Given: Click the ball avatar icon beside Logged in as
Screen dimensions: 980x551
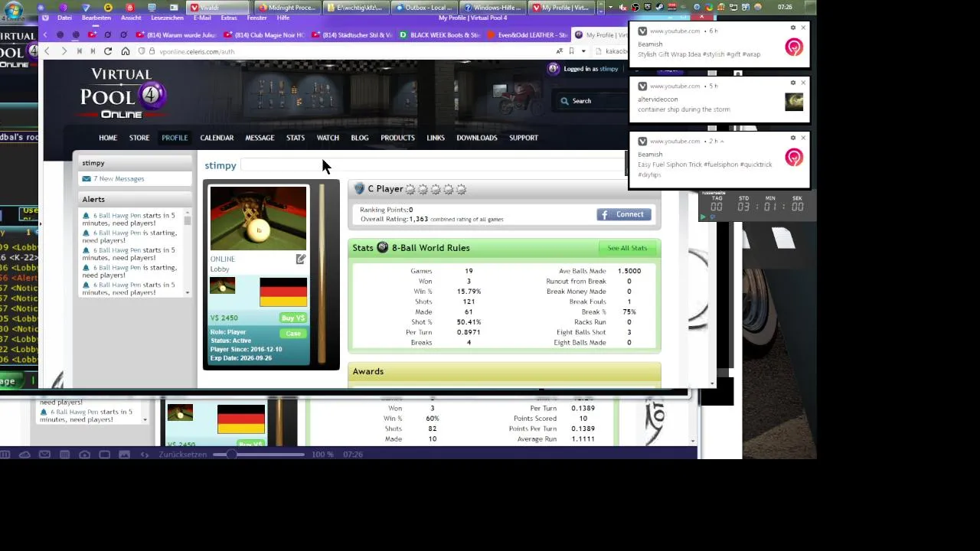Looking at the screenshot, I should pos(554,69).
